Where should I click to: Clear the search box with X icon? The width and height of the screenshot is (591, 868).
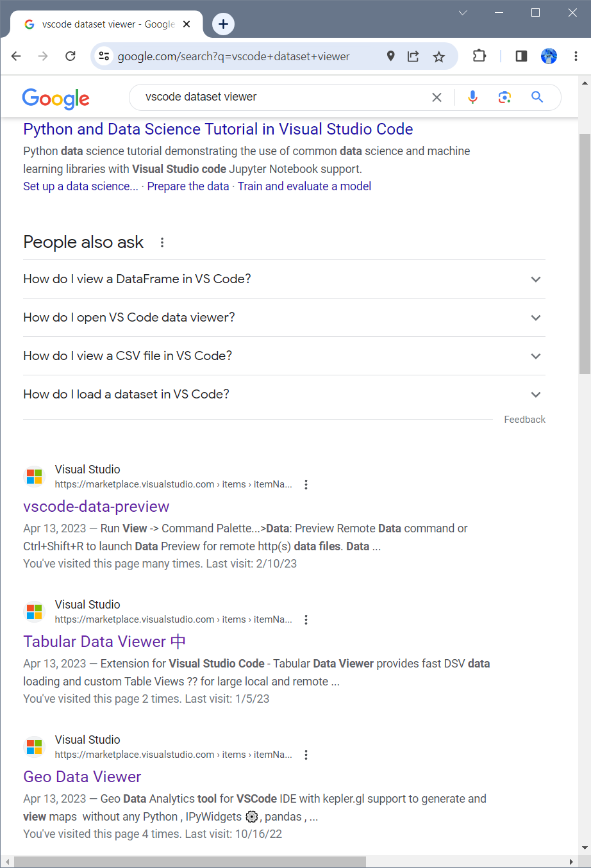point(437,97)
